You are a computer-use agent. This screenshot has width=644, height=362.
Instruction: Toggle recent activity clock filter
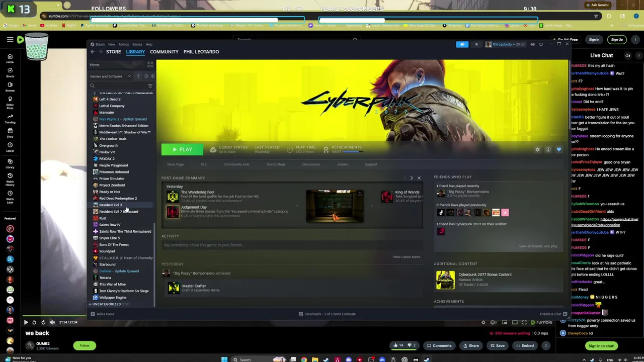pos(146,76)
